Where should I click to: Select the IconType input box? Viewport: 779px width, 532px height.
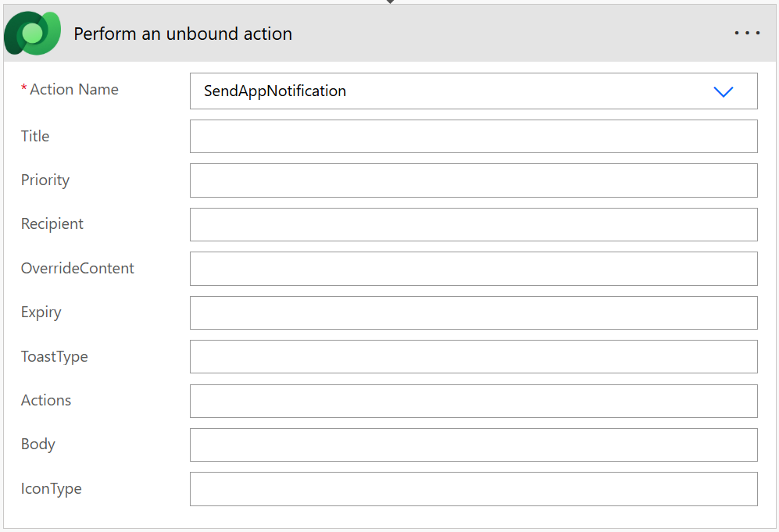coord(473,489)
